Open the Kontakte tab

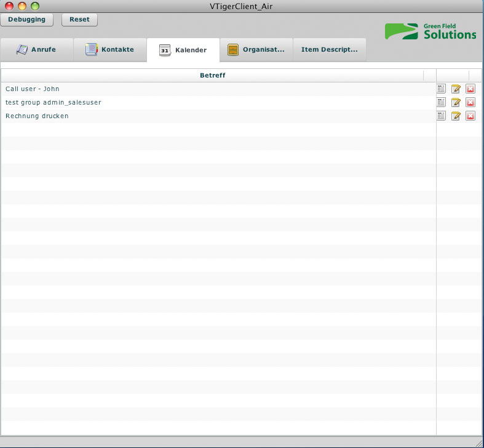109,50
